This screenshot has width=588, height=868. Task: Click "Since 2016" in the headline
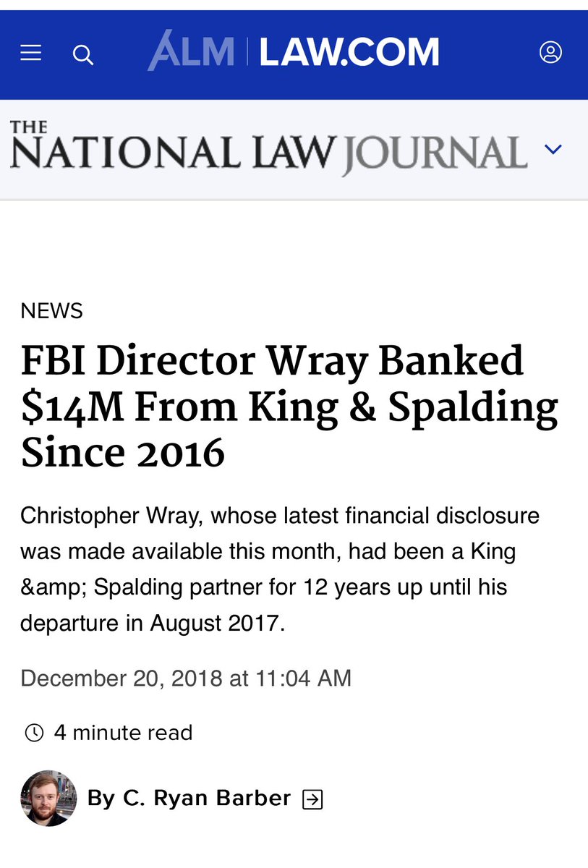(123, 453)
